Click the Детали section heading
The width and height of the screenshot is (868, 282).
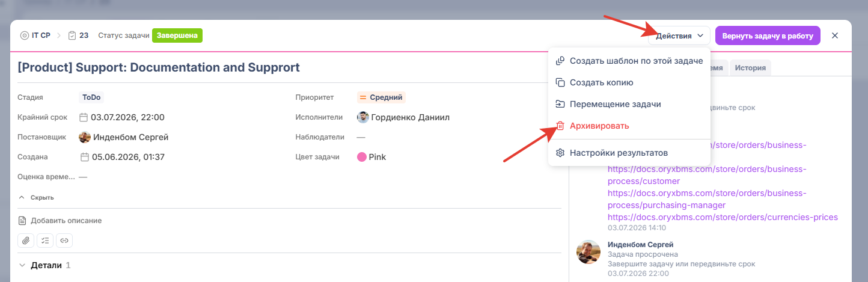point(46,265)
